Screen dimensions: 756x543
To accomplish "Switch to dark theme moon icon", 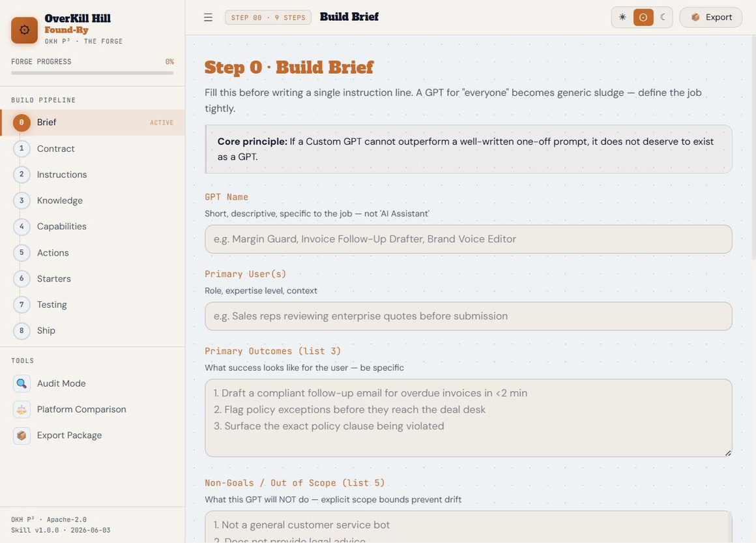I will point(663,18).
